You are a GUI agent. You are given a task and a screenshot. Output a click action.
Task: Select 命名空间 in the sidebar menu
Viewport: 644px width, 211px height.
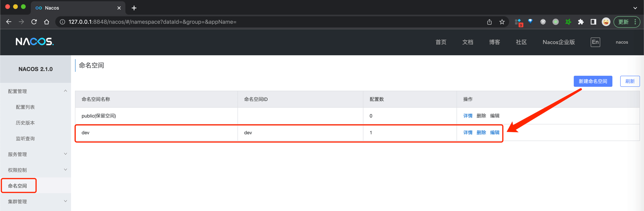[18, 186]
